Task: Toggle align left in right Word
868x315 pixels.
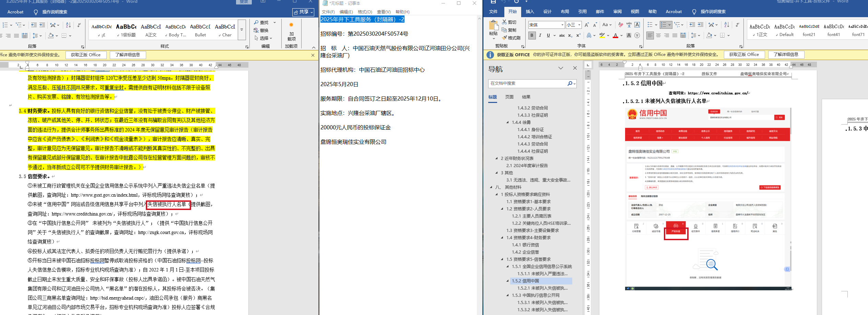Action: coord(650,35)
